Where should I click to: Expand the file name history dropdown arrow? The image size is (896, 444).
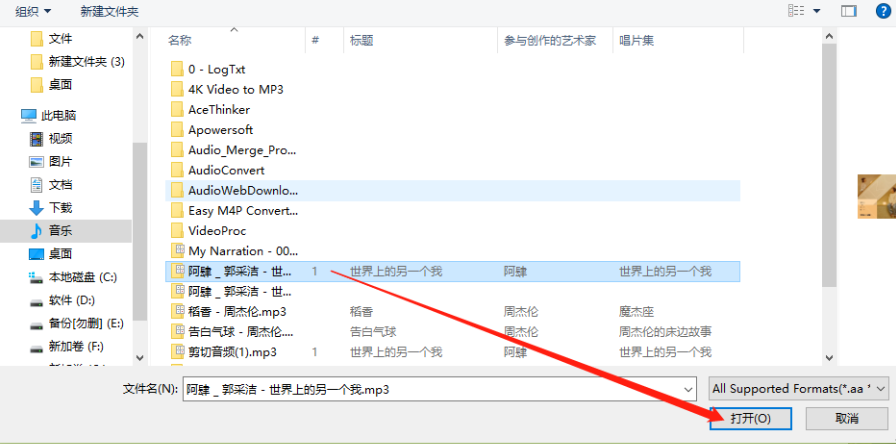(690, 389)
